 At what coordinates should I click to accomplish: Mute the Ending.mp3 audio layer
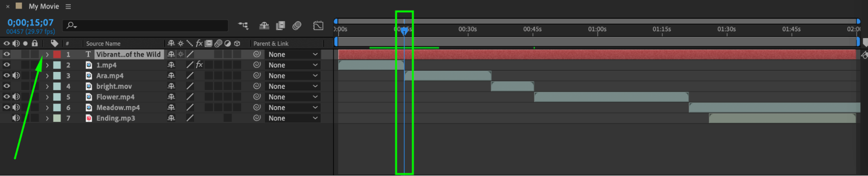16,118
